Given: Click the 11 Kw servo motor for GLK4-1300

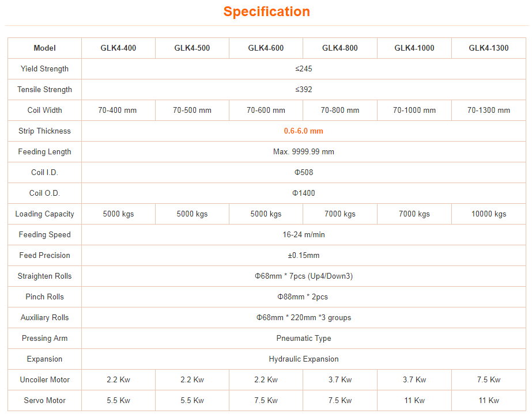Looking at the screenshot, I should tap(489, 400).
